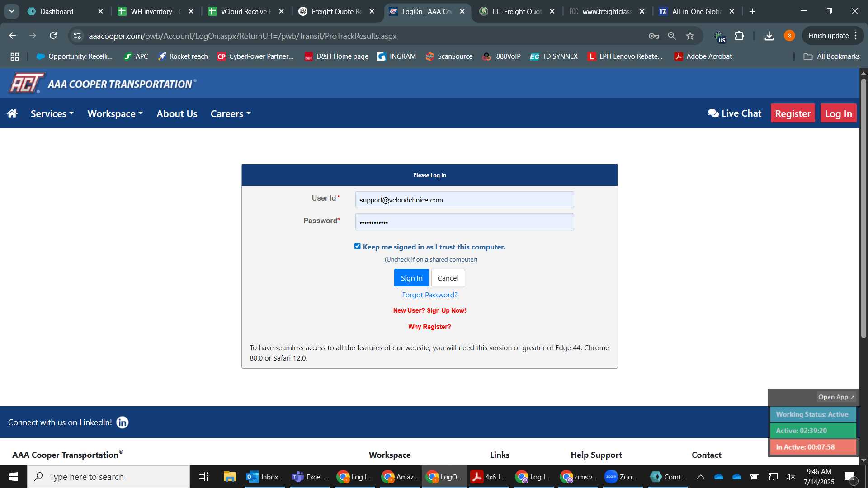Click the Cancel button
The height and width of the screenshot is (488, 868).
(448, 278)
